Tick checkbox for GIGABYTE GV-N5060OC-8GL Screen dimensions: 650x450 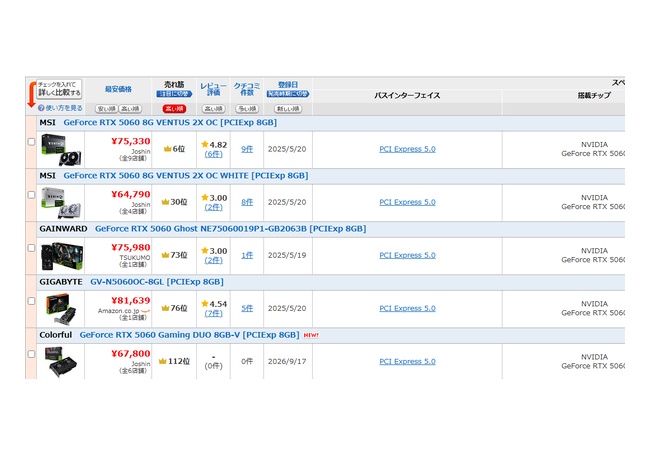[x=31, y=301]
